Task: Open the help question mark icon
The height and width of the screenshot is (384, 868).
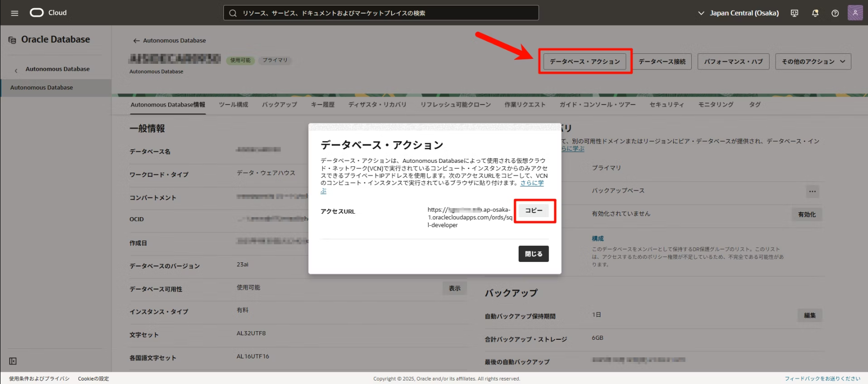Action: click(x=835, y=13)
